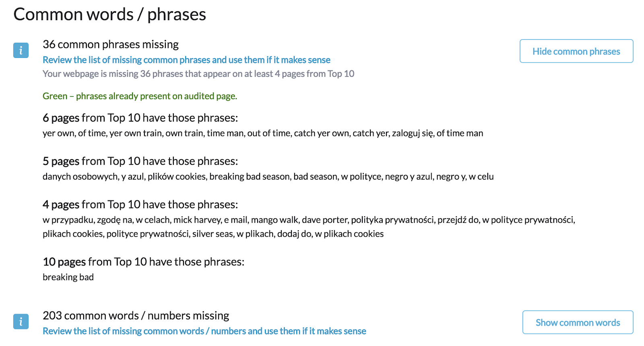Click the gray description about missing 36 phrases

coord(198,74)
